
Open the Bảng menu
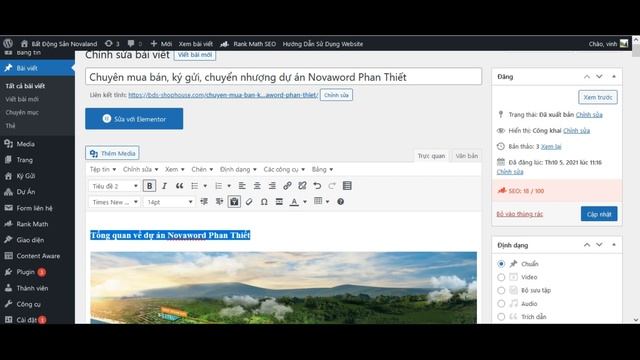tap(322, 169)
